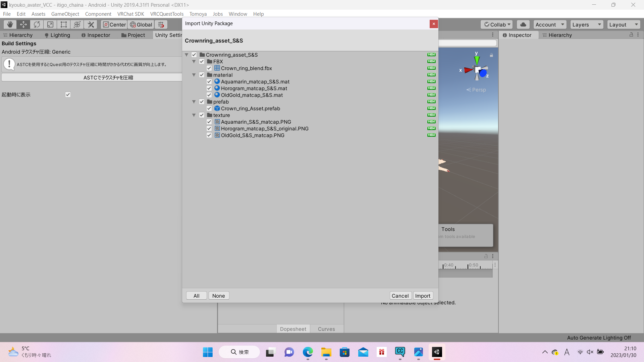Select the Scale tool
Viewport: 644px width, 362px height.
pyautogui.click(x=50, y=24)
